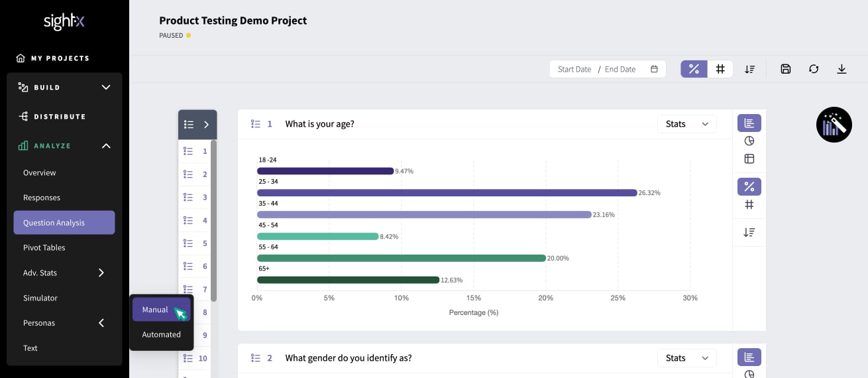The image size is (868, 378).
Task: Open the Start Date field
Action: tap(574, 69)
